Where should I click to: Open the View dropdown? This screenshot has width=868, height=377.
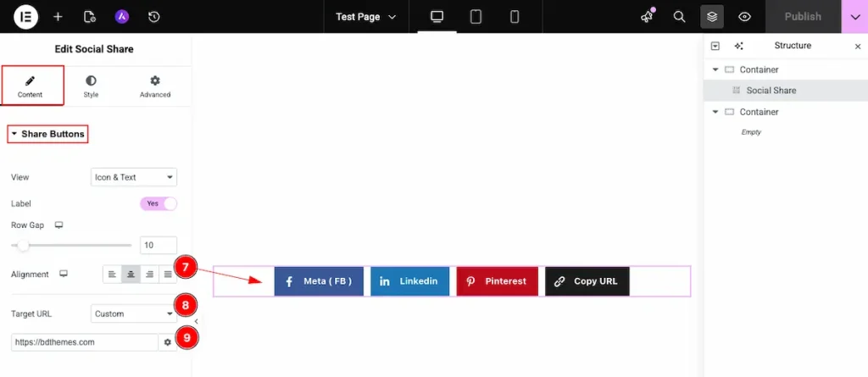tap(133, 177)
